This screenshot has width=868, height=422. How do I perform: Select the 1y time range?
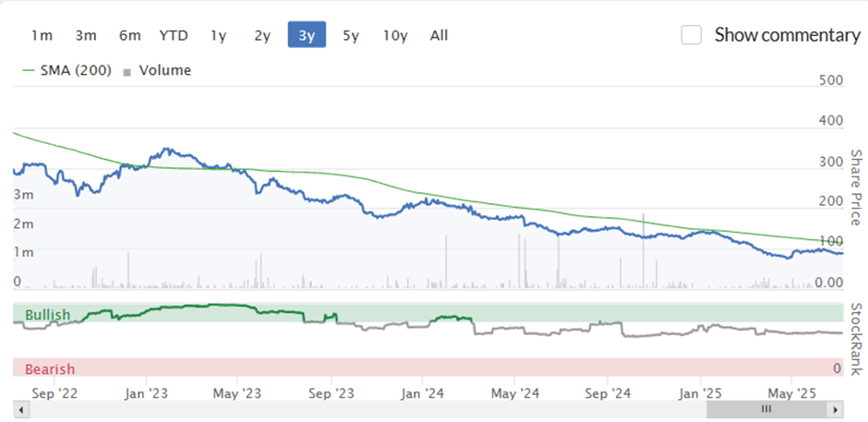pos(218,35)
